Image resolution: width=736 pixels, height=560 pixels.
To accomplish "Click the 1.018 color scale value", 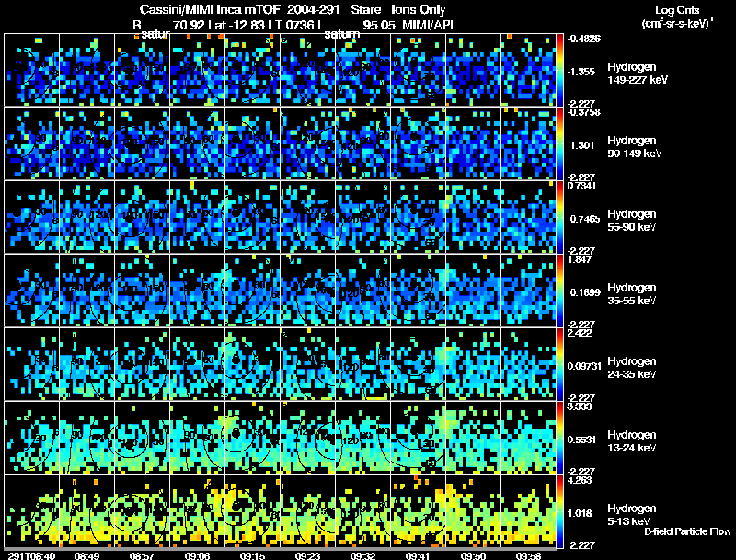I will click(x=581, y=513).
